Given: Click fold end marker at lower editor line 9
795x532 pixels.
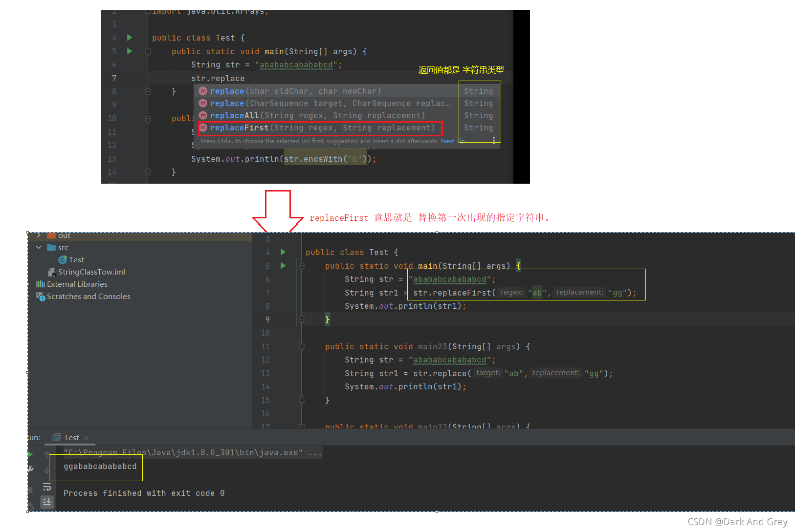Looking at the screenshot, I should tap(302, 319).
